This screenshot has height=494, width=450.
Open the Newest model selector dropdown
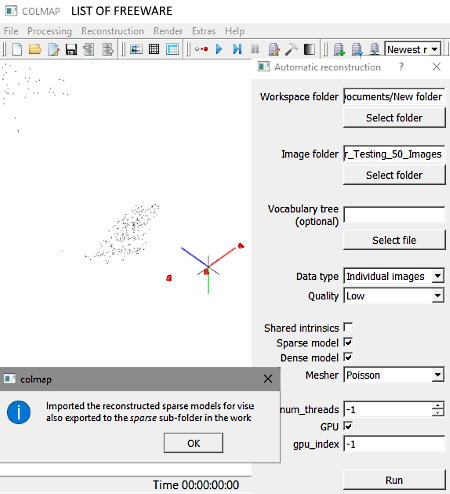pos(413,50)
